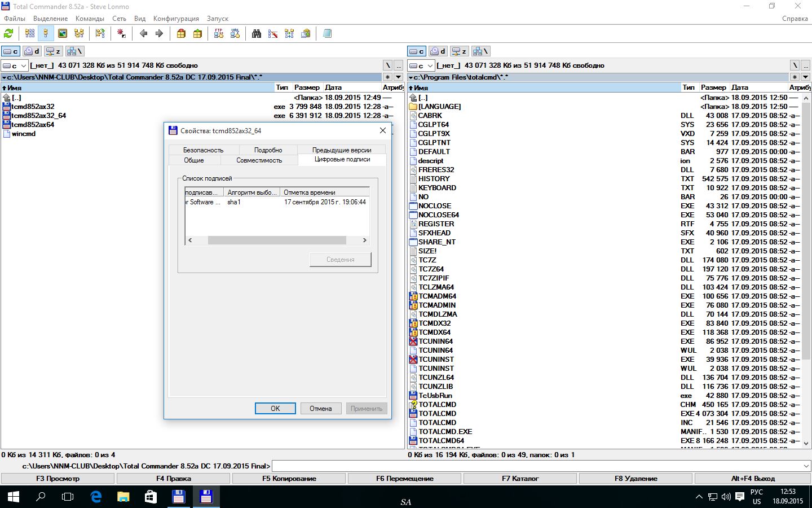Image resolution: width=812 pixels, height=508 pixels.
Task: Switch to brief file list view
Action: point(30,34)
